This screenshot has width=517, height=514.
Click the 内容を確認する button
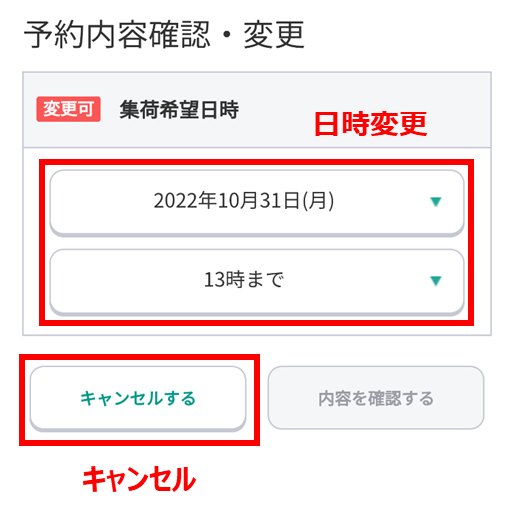[376, 398]
